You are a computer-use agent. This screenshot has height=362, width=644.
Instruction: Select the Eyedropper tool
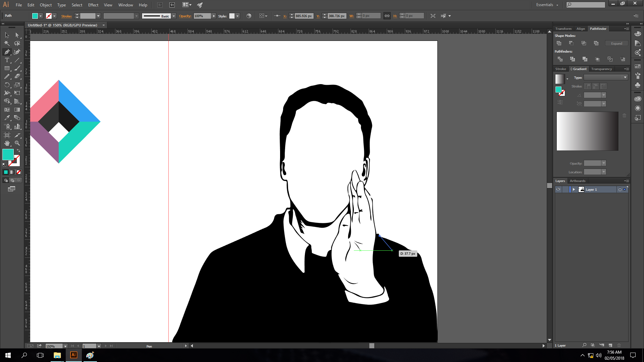[x=7, y=118]
